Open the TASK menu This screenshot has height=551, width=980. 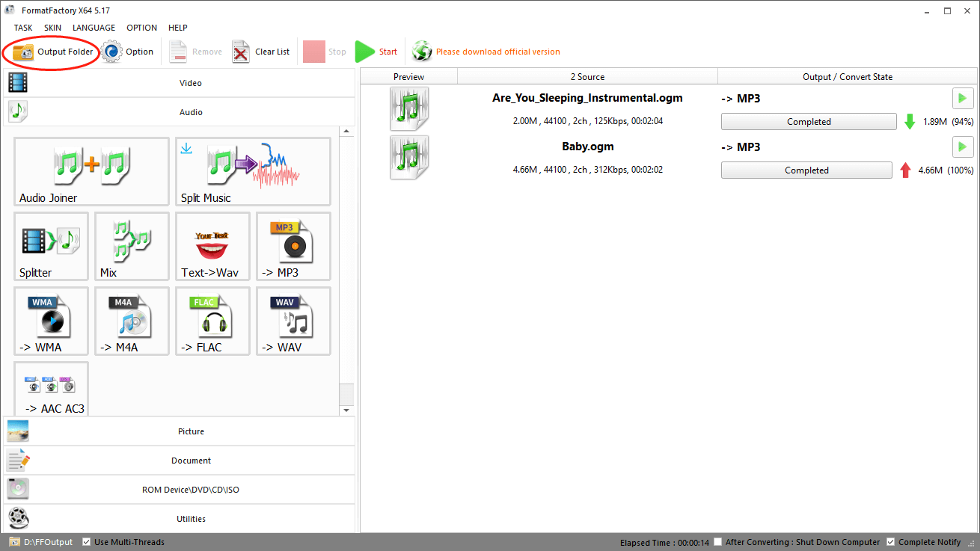(23, 28)
